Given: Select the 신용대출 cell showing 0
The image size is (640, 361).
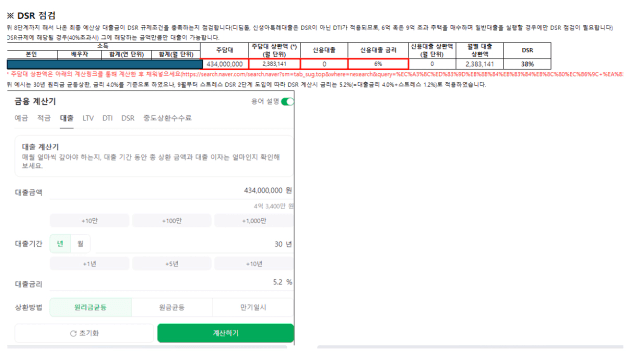Looking at the screenshot, I should 324,64.
